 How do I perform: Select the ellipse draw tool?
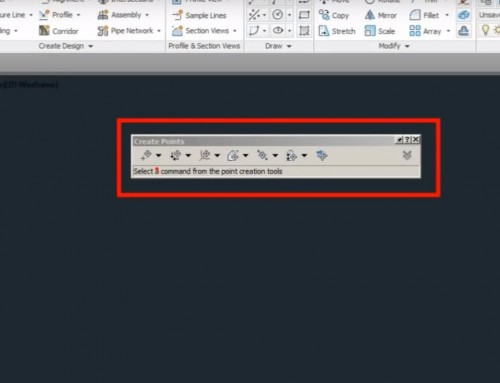[x=278, y=31]
